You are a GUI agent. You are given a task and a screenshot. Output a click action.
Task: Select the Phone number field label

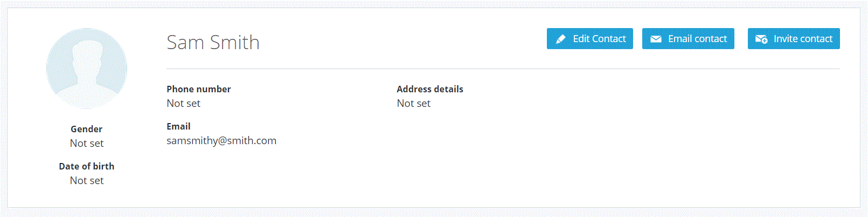pos(198,89)
